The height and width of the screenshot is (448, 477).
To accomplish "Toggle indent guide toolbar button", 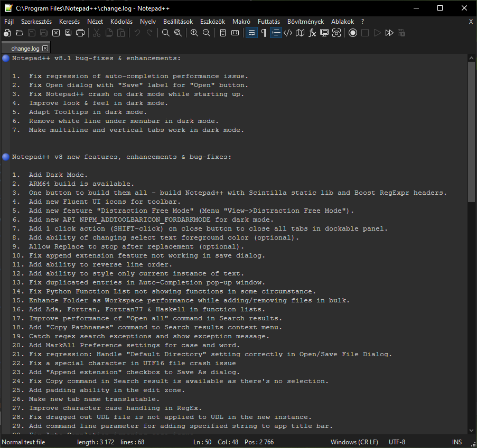I will tap(276, 33).
